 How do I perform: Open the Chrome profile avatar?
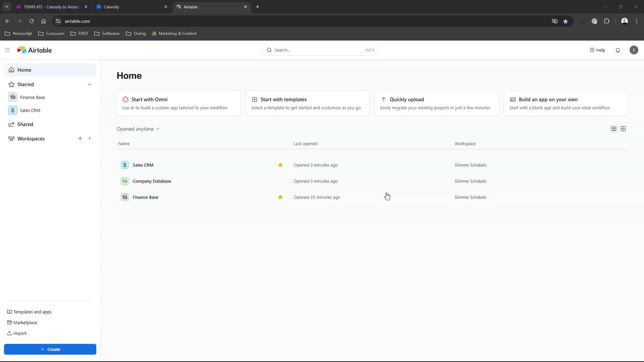click(624, 21)
